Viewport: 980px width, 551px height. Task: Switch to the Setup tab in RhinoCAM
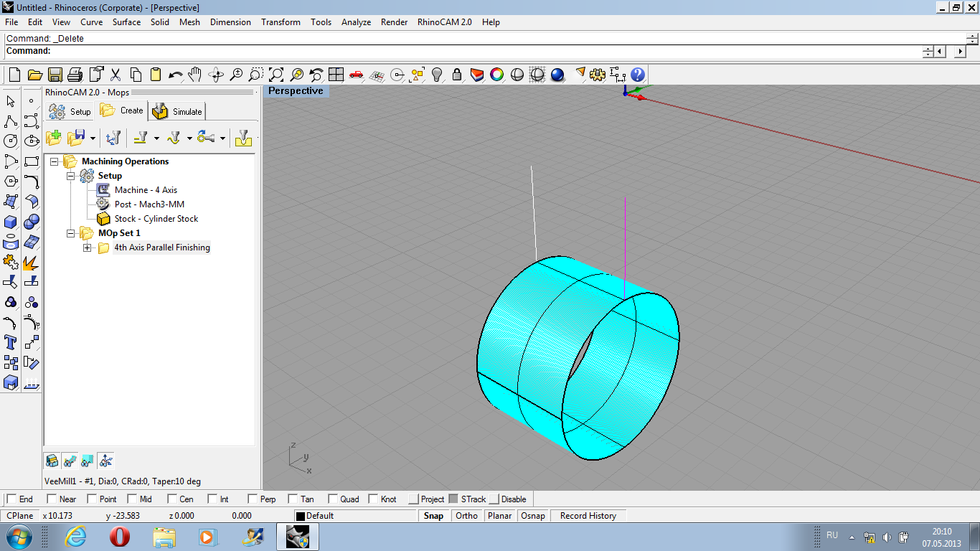click(70, 111)
